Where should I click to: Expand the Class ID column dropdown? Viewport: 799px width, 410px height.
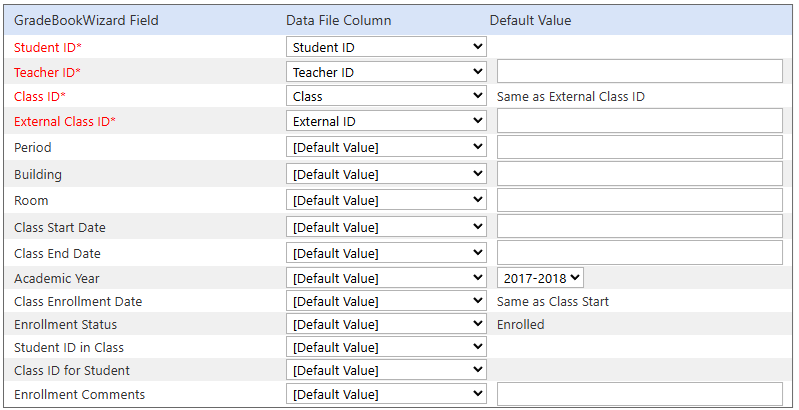pyautogui.click(x=386, y=96)
